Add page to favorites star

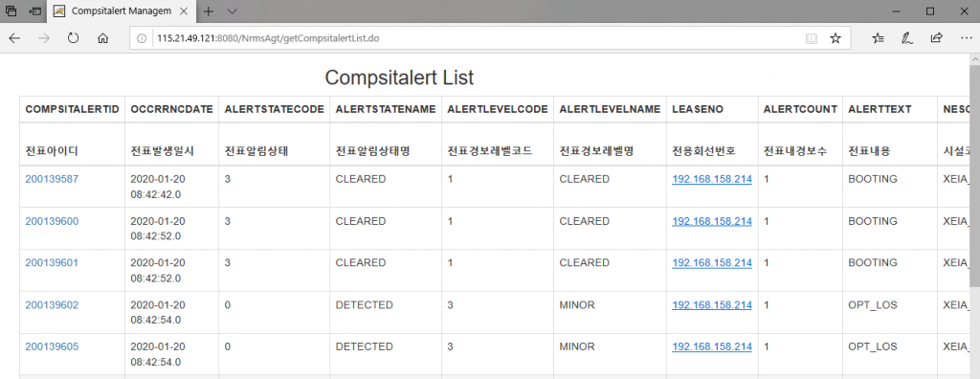click(x=835, y=38)
